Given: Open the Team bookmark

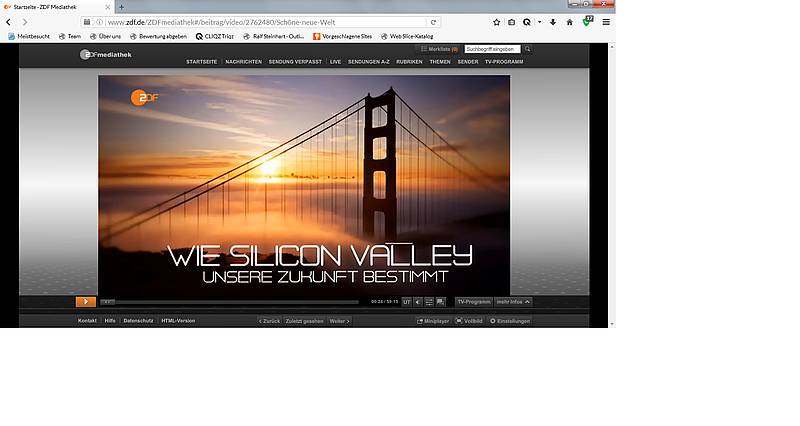Looking at the screenshot, I should click(70, 36).
